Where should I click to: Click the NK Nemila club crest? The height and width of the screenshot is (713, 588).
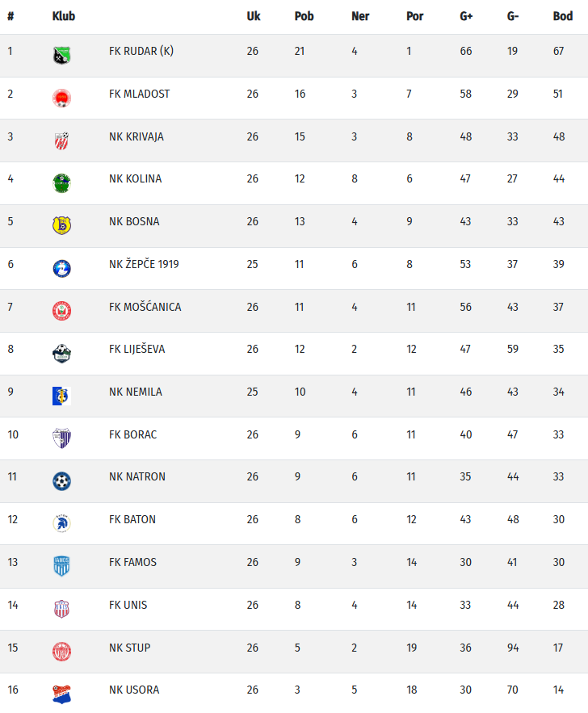(61, 396)
